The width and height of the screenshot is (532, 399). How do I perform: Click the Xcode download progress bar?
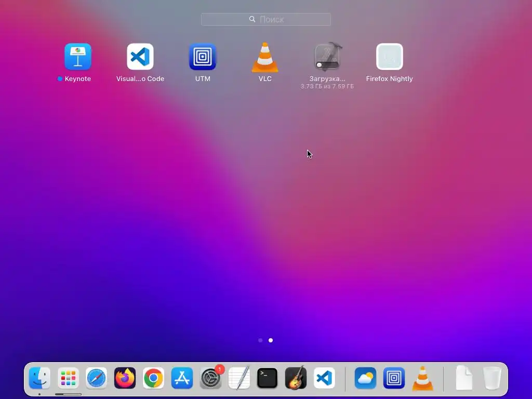click(x=327, y=65)
